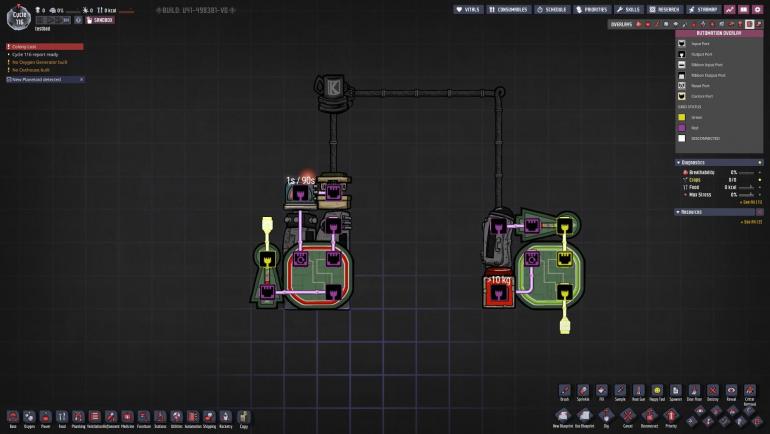This screenshot has height=434, width=770.
Task: Open the colony reports graph button
Action: 730,9
